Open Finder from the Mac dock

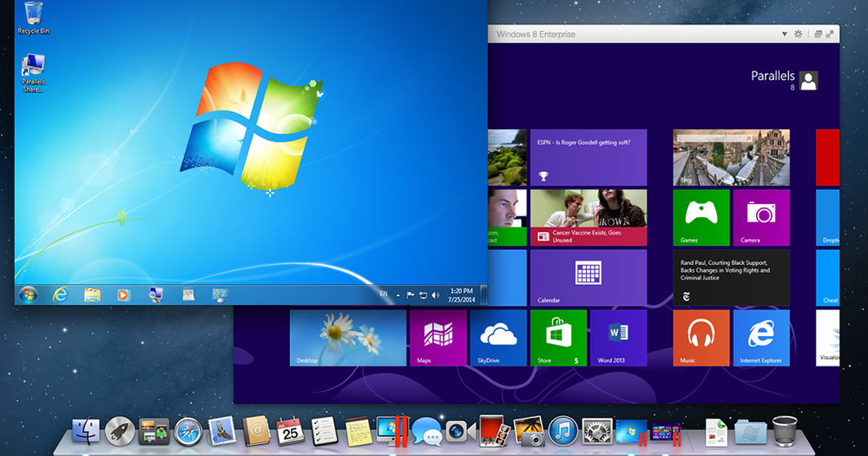(x=86, y=431)
